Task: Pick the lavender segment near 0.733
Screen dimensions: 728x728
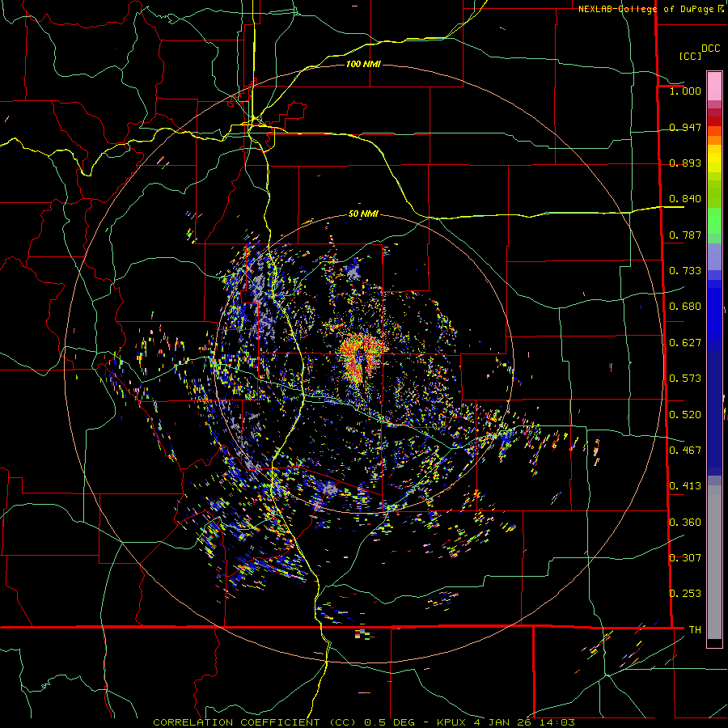Action: (714, 256)
